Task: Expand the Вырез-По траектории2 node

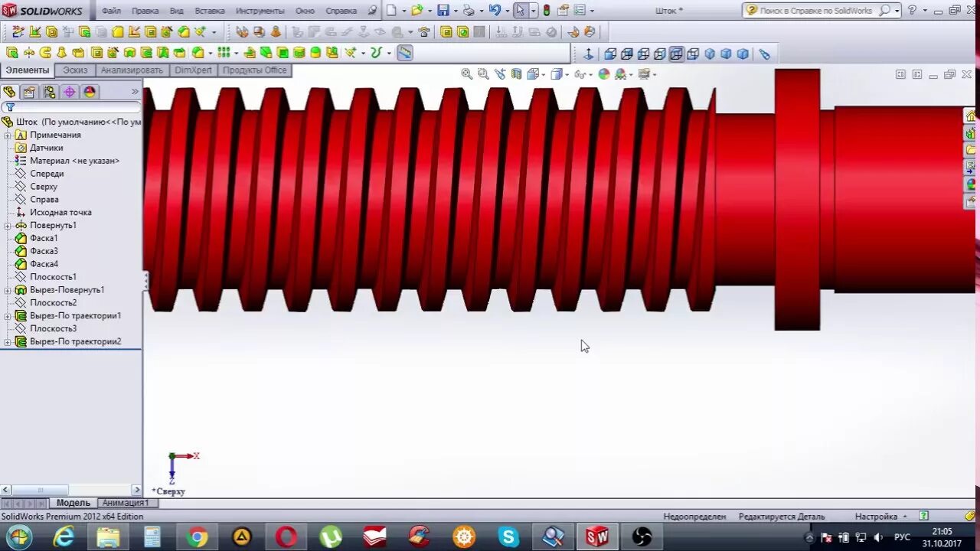Action: pyautogui.click(x=8, y=342)
